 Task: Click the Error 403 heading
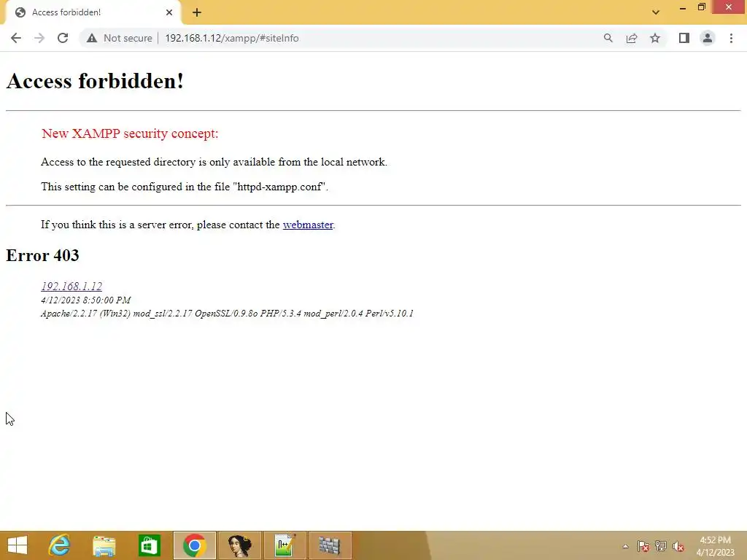42,255
